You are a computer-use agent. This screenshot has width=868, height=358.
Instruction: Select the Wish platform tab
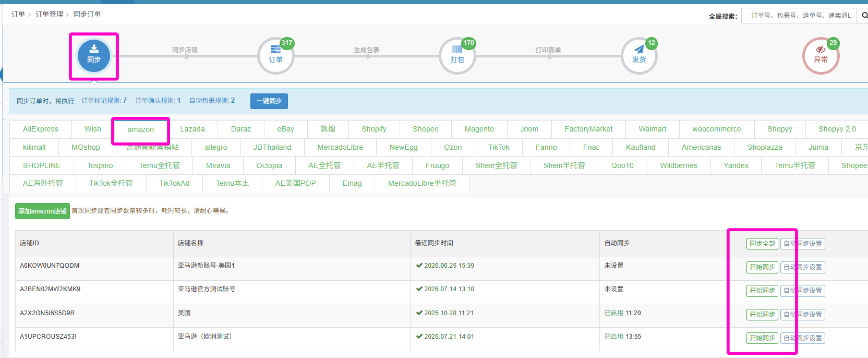[x=93, y=129]
